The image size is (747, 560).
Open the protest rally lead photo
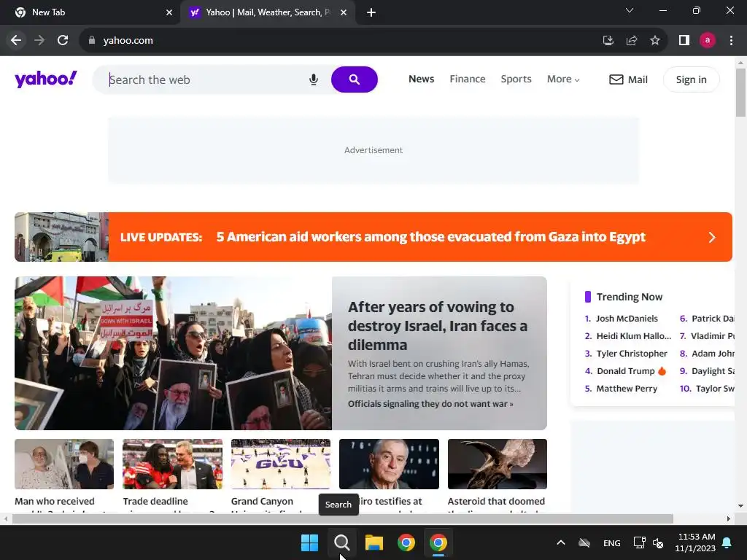pos(173,354)
